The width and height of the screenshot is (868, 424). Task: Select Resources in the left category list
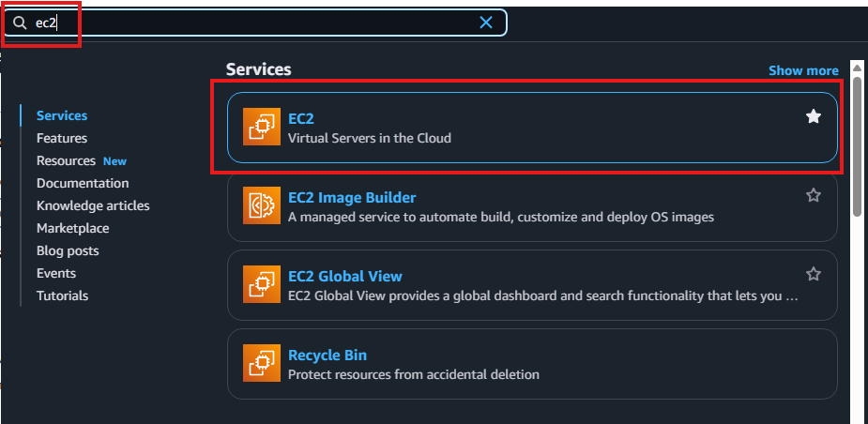click(x=66, y=160)
